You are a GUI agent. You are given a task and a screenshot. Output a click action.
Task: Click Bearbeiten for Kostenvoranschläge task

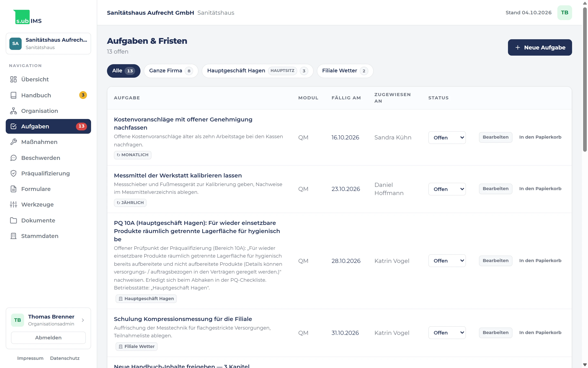[496, 137]
